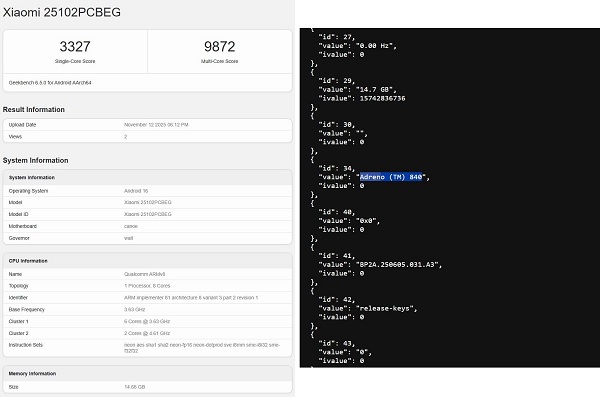Click the "id": 27 line in JSON
600x397 pixels.
337,37
